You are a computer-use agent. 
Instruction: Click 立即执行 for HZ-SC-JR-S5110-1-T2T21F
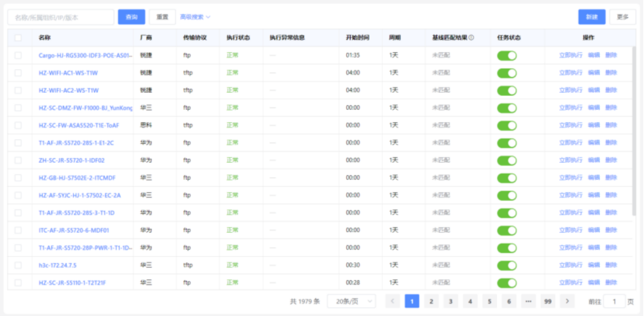(x=570, y=283)
